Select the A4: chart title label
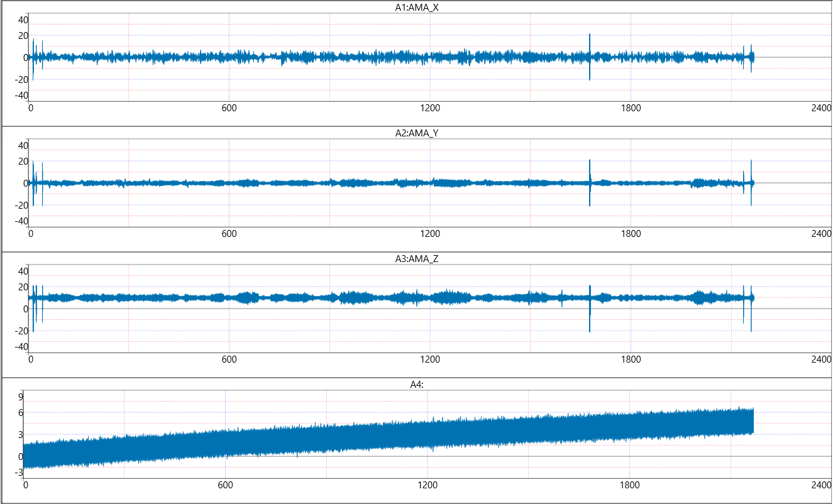The height and width of the screenshot is (504, 833). tap(417, 385)
